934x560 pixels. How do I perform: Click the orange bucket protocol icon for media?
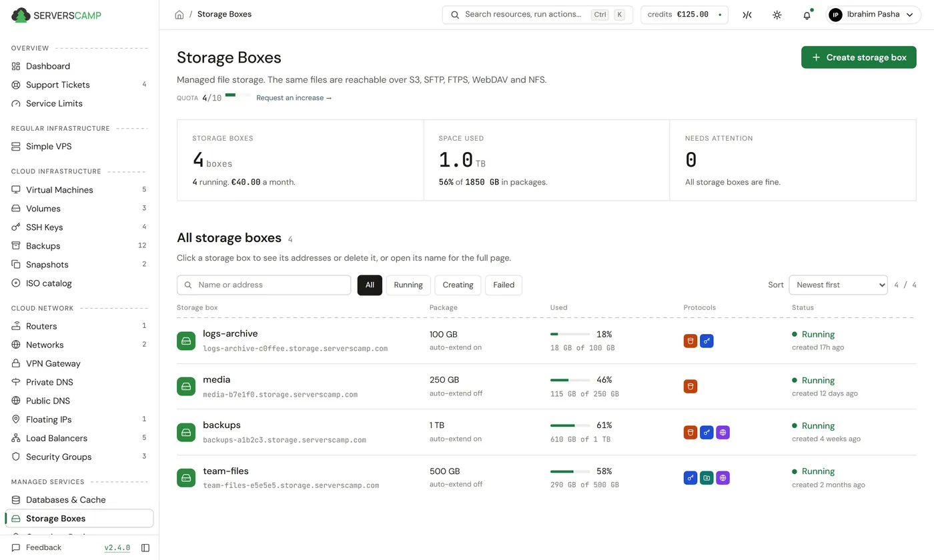coord(690,387)
